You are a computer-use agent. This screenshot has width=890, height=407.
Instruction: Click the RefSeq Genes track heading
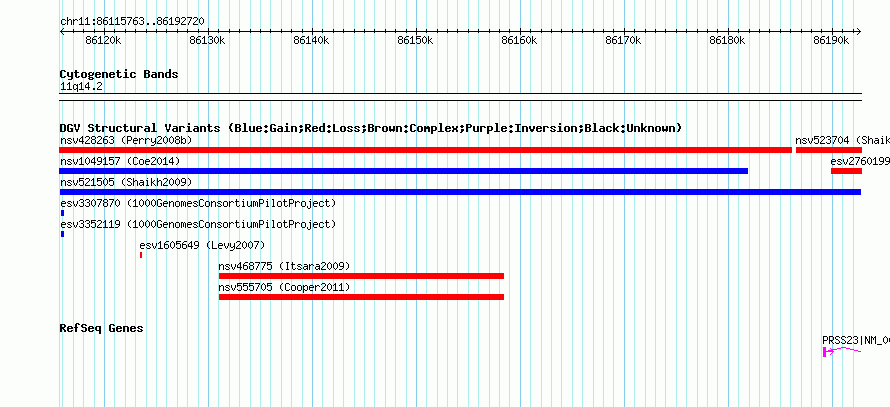tap(102, 328)
